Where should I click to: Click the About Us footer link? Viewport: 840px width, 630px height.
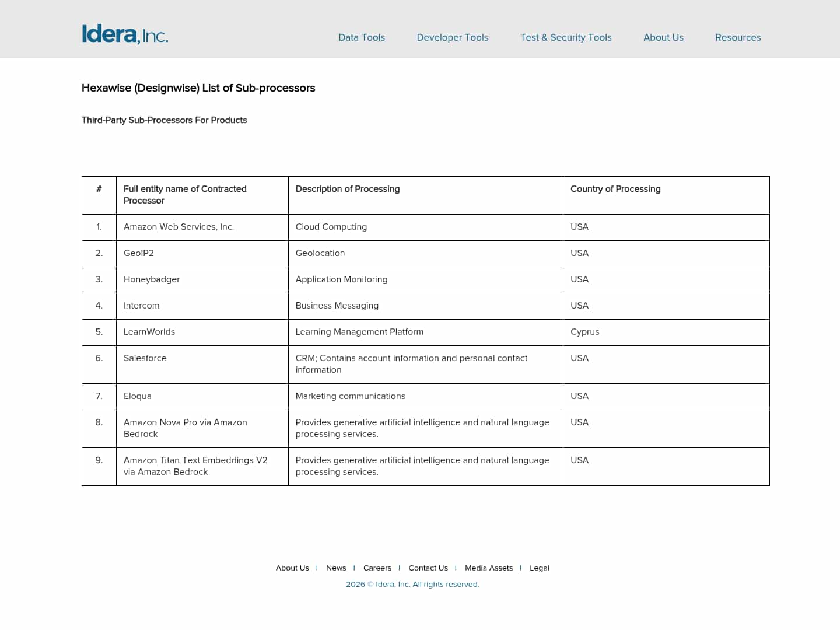coord(292,568)
